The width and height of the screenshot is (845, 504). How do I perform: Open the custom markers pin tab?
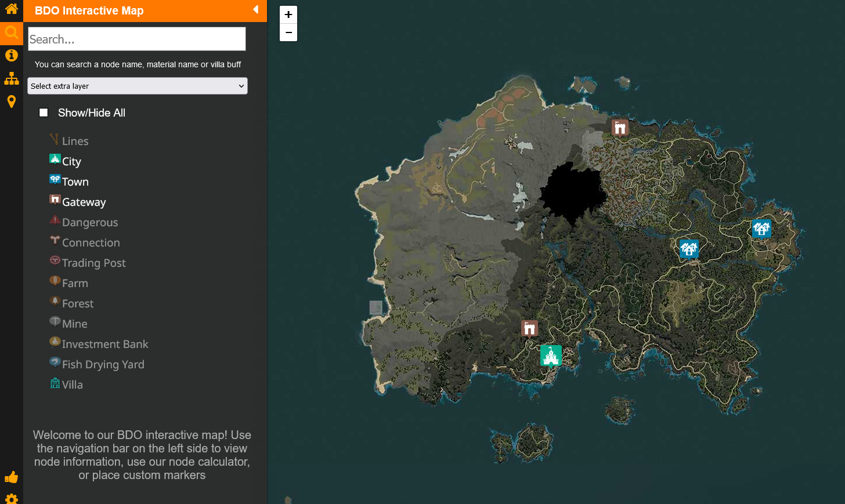[12, 102]
